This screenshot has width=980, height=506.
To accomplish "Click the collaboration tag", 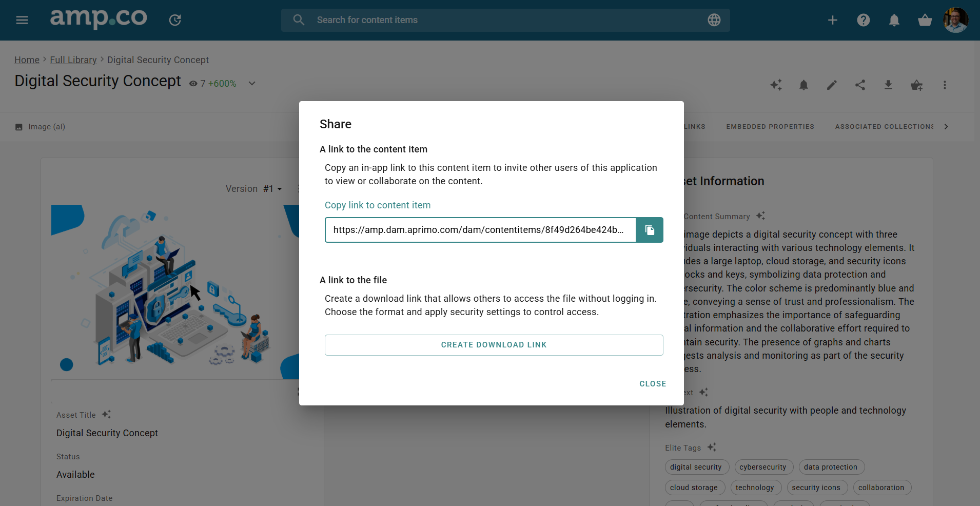I will (882, 488).
